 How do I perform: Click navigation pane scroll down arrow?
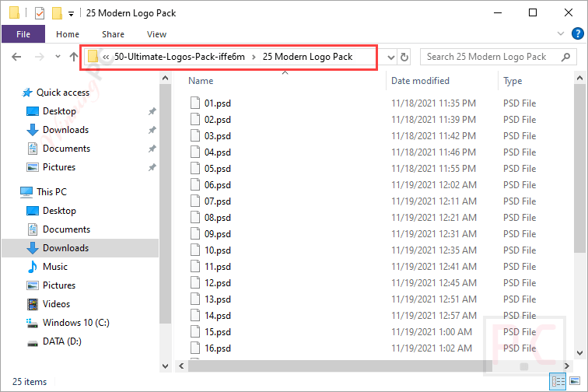point(165,366)
